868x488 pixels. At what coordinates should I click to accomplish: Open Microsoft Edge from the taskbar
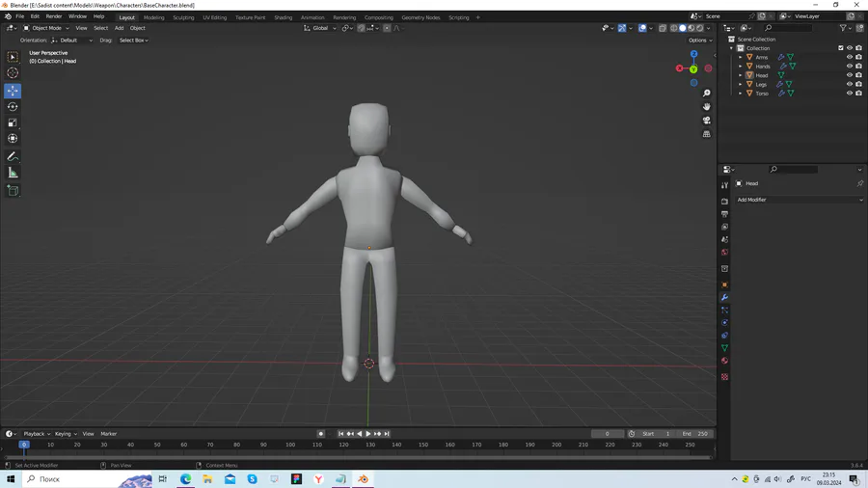pos(185,479)
